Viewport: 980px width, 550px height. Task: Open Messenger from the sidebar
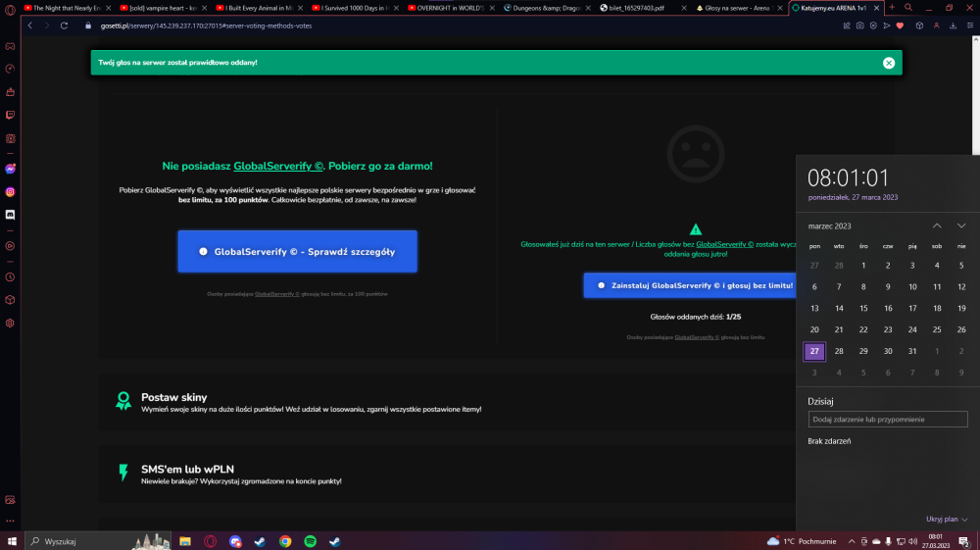click(10, 169)
